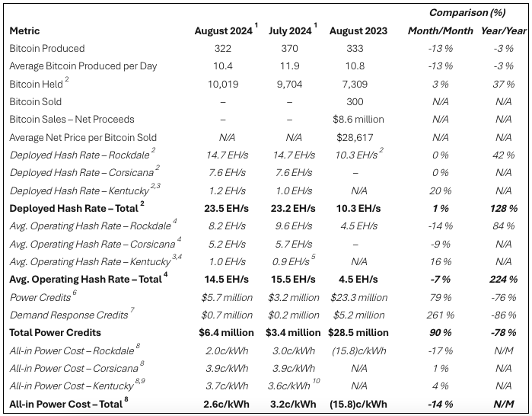Select the "Comparison (%)" heading
The image size is (532, 416).
467,12
